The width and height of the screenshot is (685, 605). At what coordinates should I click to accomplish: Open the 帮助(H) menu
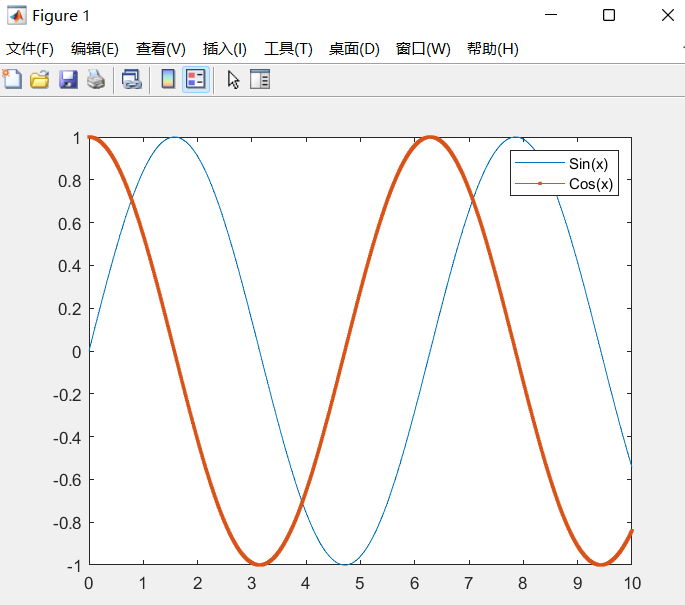pos(493,48)
